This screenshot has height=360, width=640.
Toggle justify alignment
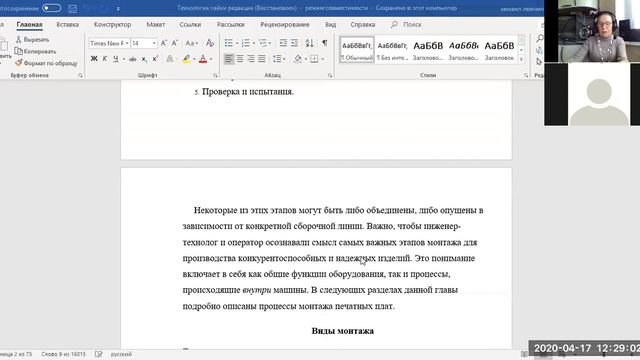point(262,59)
